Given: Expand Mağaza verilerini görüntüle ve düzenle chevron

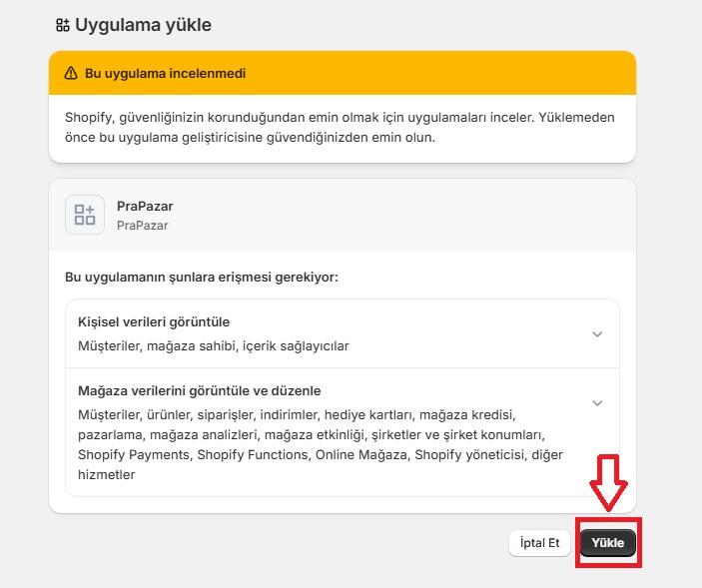Looking at the screenshot, I should [597, 403].
